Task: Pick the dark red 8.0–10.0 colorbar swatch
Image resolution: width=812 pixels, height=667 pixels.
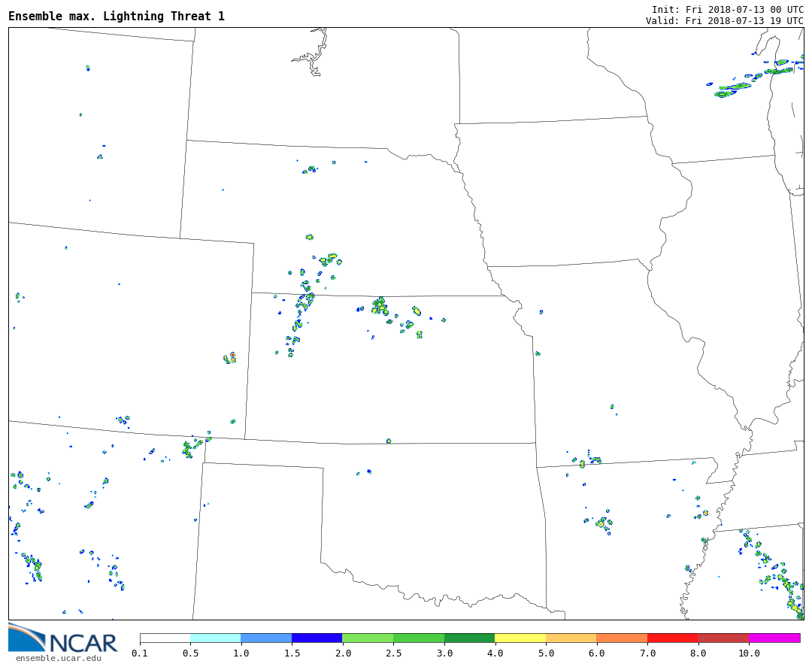Action: pos(723,638)
